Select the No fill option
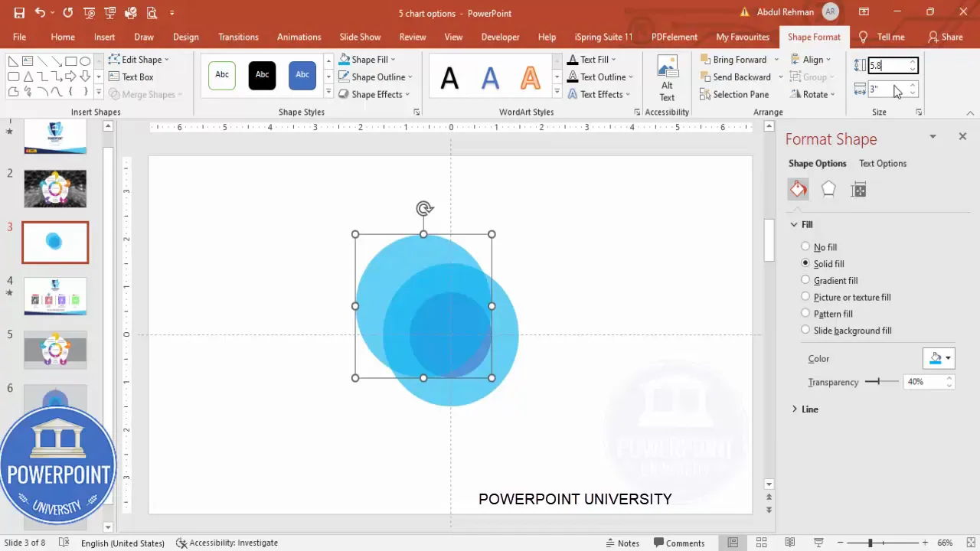The image size is (980, 551). (x=818, y=247)
